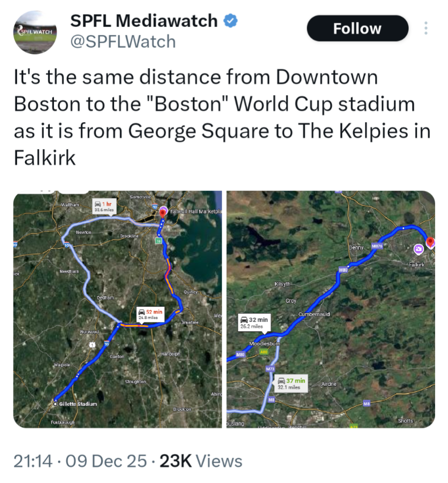This screenshot has width=448, height=483.
Task: Open the three-dot more options menu
Action: pyautogui.click(x=426, y=29)
